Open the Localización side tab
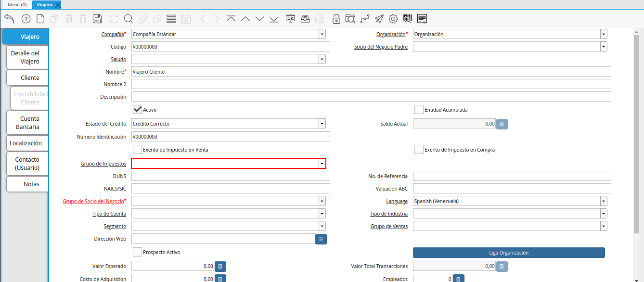 [26, 143]
